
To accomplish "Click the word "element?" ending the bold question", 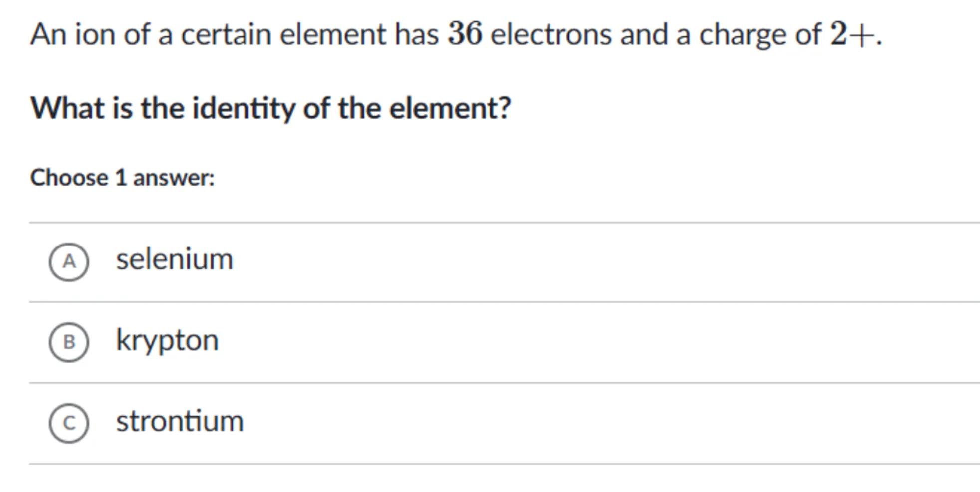I will coord(450,108).
